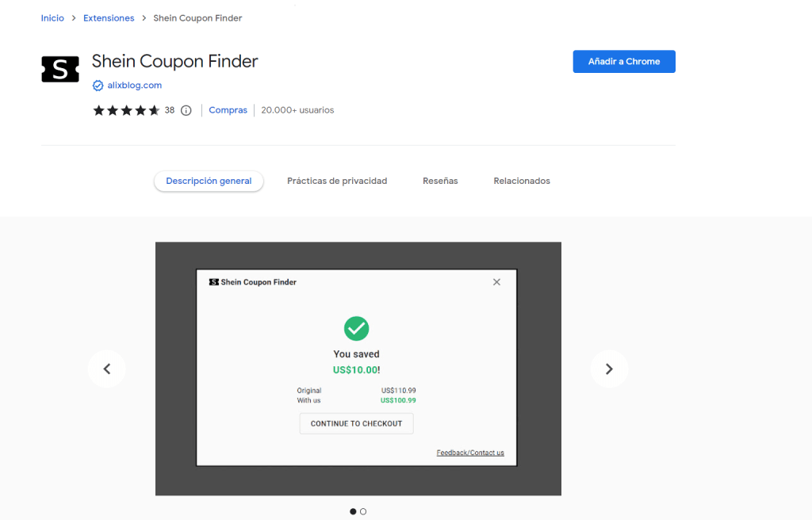Click the 'You saved' text
This screenshot has height=520, width=812.
356,354
